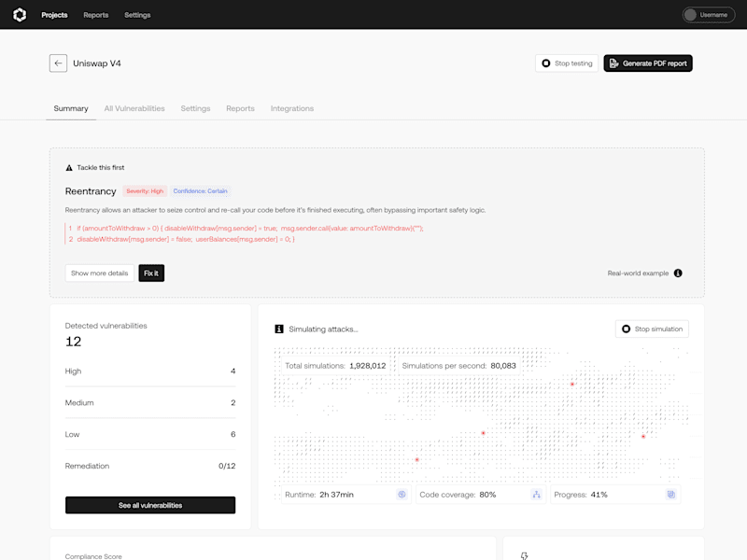This screenshot has height=560, width=747.
Task: Click the Severity: High badge
Action: pyautogui.click(x=145, y=191)
